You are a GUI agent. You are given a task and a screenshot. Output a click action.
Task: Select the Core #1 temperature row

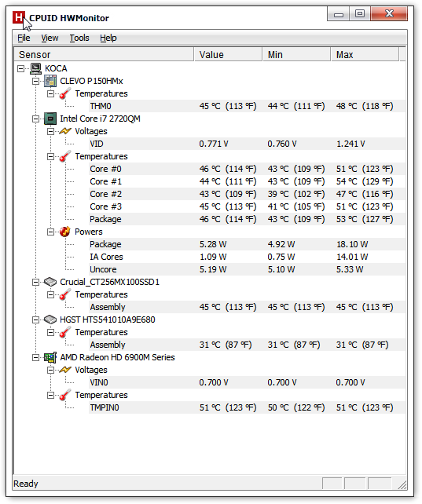pos(247,181)
